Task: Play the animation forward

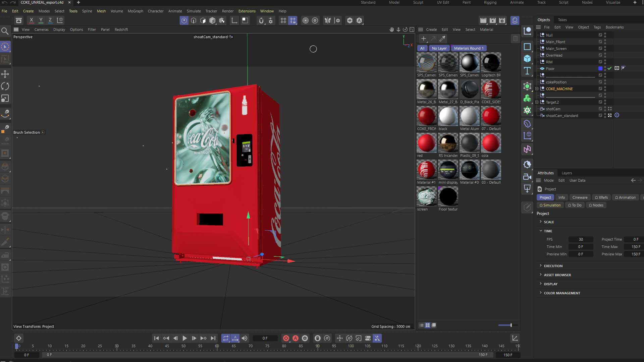Action: 184,339
